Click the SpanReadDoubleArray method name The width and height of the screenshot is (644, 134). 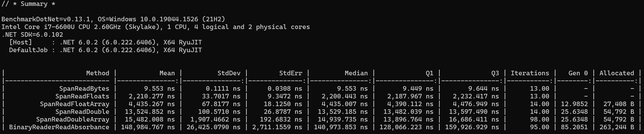click(x=73, y=119)
